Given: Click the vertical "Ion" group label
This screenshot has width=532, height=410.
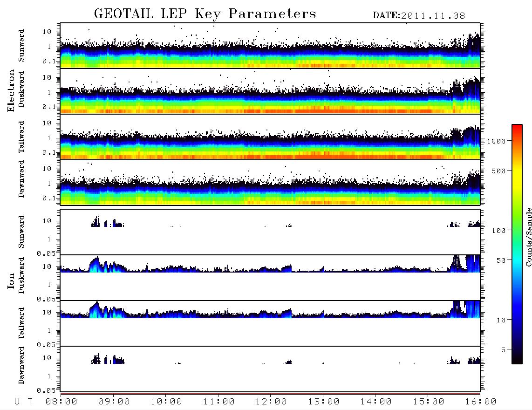Looking at the screenshot, I should (x=11, y=280).
